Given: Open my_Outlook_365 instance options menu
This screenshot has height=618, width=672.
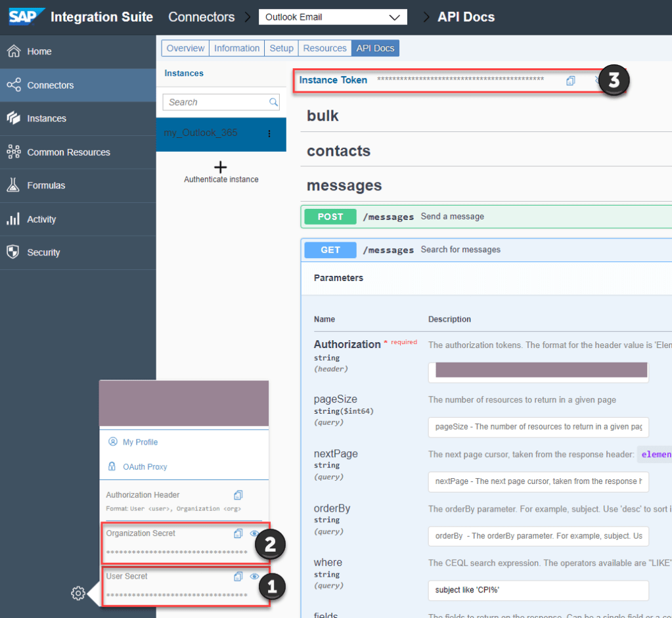Looking at the screenshot, I should point(269,133).
